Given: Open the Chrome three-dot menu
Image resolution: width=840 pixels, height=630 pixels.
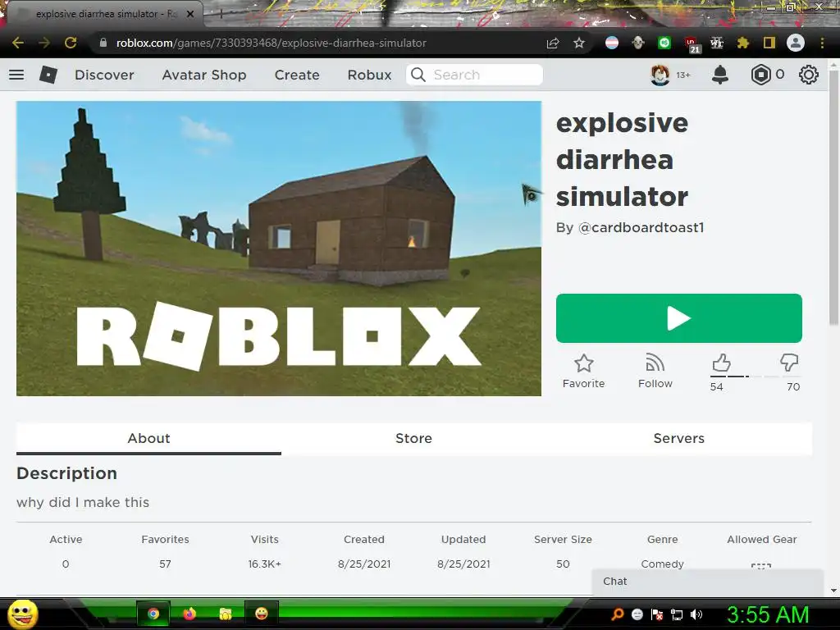Looking at the screenshot, I should (x=822, y=43).
